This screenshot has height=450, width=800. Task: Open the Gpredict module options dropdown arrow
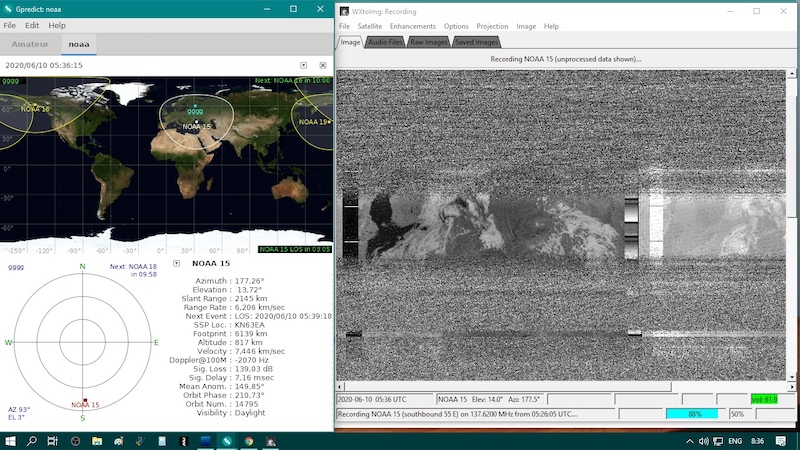[x=303, y=65]
